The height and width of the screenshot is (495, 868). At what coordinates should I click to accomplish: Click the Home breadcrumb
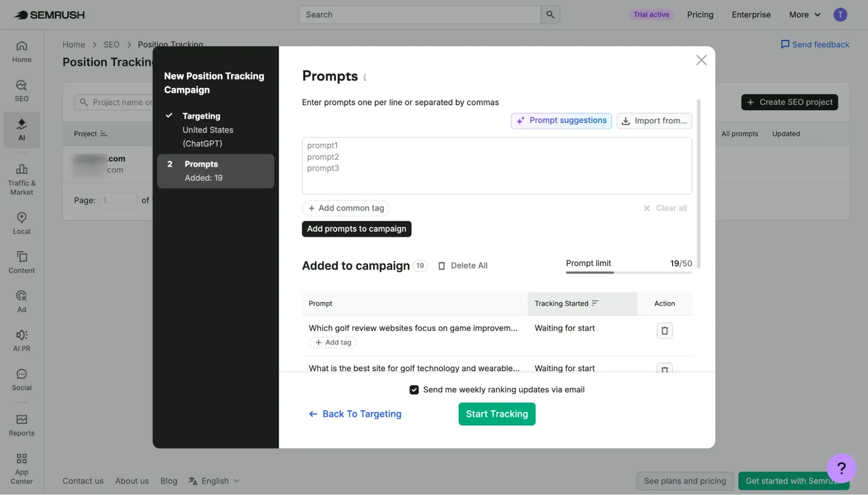(74, 45)
